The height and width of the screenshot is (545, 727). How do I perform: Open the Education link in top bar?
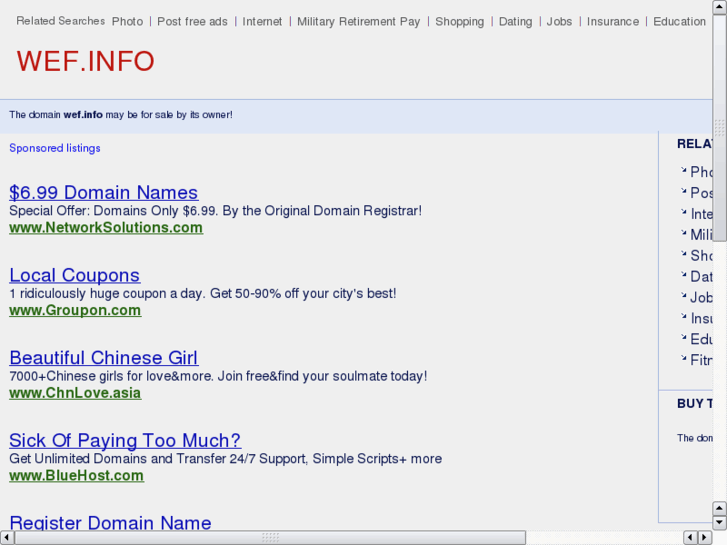[x=679, y=22]
